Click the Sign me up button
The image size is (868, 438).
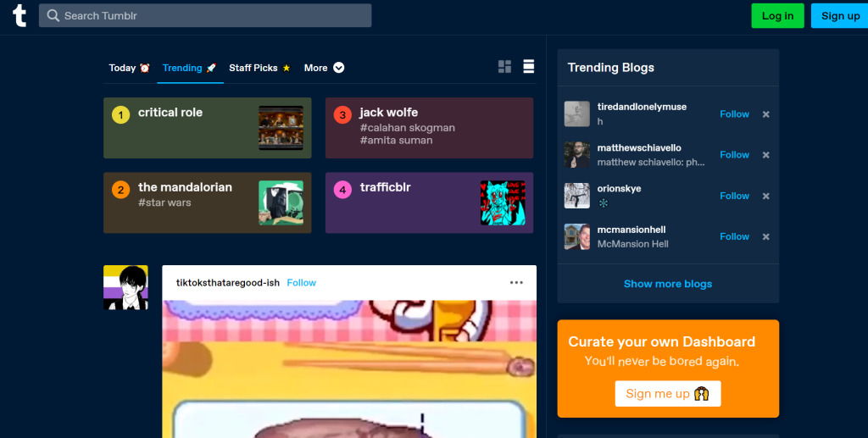click(668, 394)
